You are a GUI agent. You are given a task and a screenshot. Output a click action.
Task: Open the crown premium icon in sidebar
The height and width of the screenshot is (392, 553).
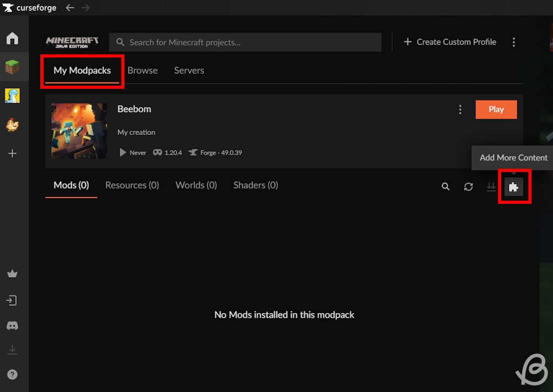pos(14,273)
